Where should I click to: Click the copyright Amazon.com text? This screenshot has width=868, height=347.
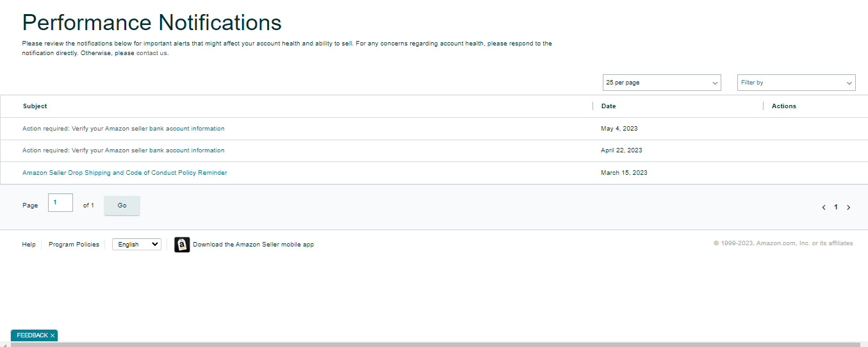click(x=783, y=243)
